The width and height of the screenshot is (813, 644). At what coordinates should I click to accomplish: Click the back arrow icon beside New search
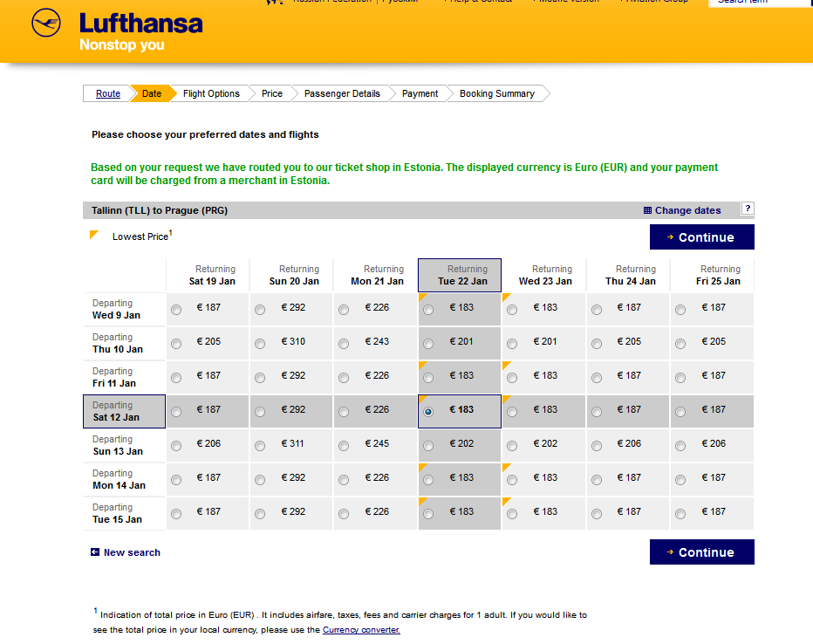point(95,552)
